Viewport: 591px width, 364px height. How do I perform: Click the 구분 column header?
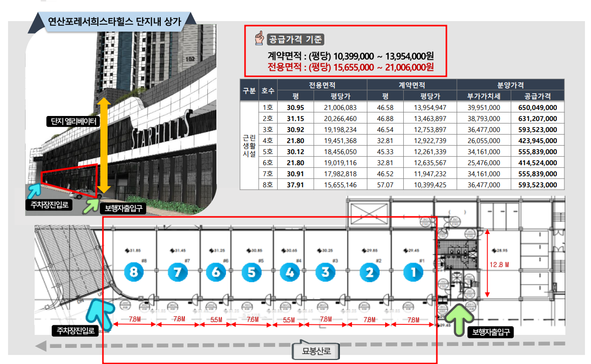point(249,90)
